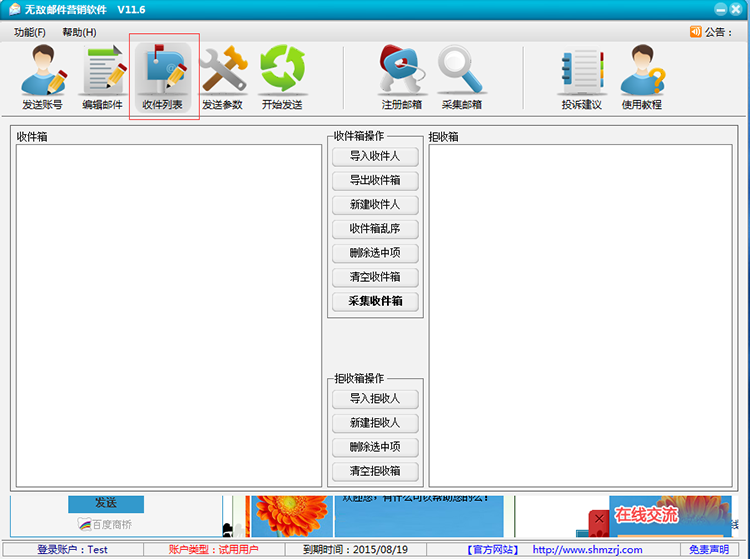Click the 新建拒收人 button

pyautogui.click(x=375, y=423)
